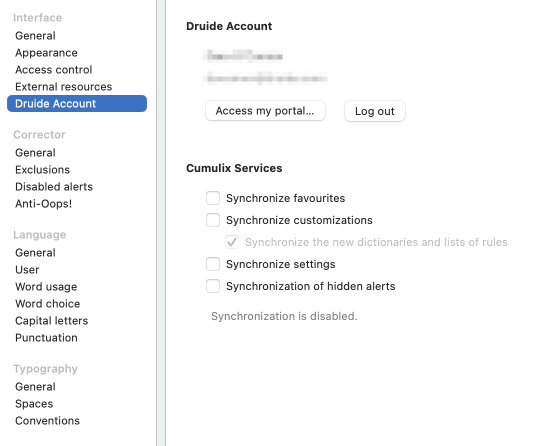Select Spaces under Typography
This screenshot has width=544, height=446.
click(34, 404)
